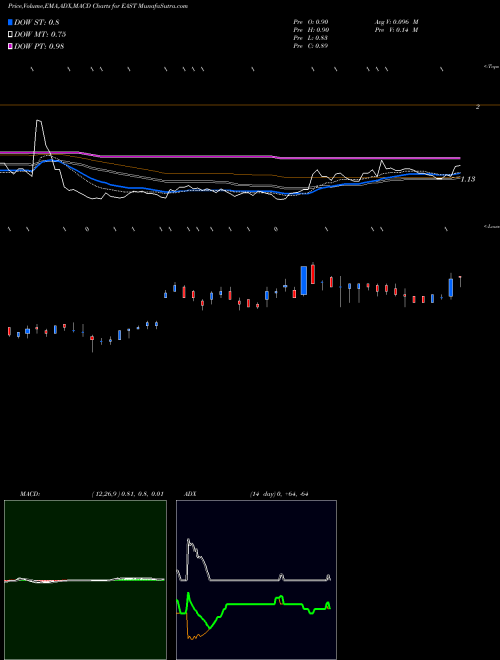This screenshot has height=660, width=500.
Task: Select the 'DOW ST: 0.8' legend text
Action: click(x=37, y=22)
